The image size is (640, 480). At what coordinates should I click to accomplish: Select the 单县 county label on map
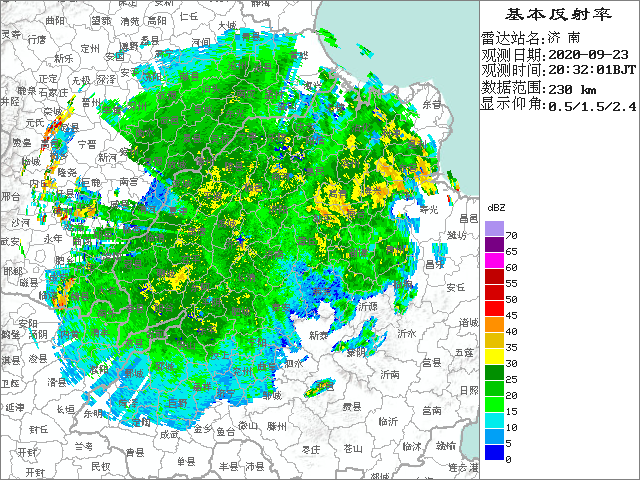(187, 462)
